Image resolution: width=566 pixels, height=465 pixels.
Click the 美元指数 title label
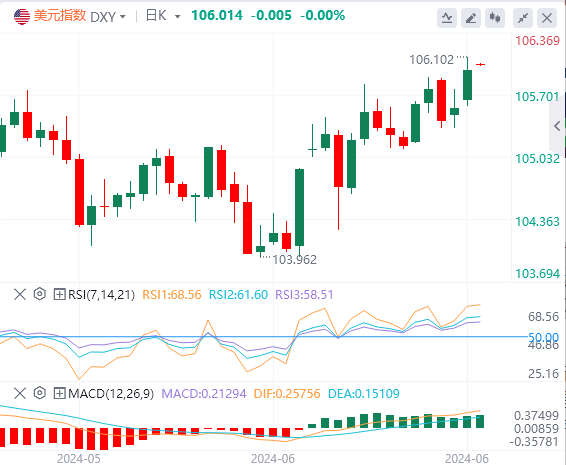point(60,16)
